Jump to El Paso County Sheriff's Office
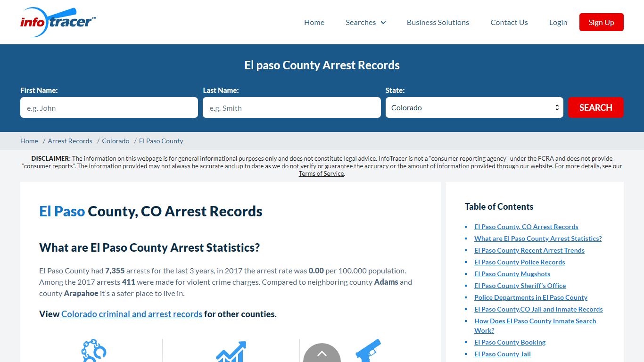This screenshot has width=644, height=362. [x=520, y=286]
